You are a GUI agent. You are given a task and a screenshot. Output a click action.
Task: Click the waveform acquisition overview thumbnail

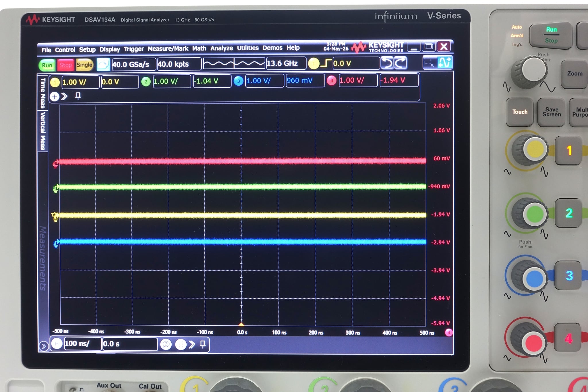point(234,63)
